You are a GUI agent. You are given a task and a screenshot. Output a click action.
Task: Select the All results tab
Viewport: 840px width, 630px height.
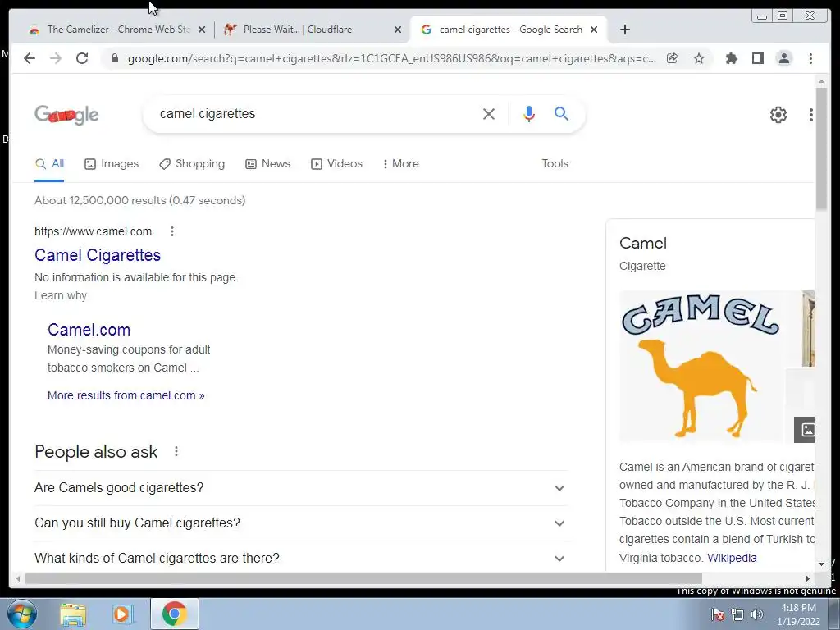point(49,164)
